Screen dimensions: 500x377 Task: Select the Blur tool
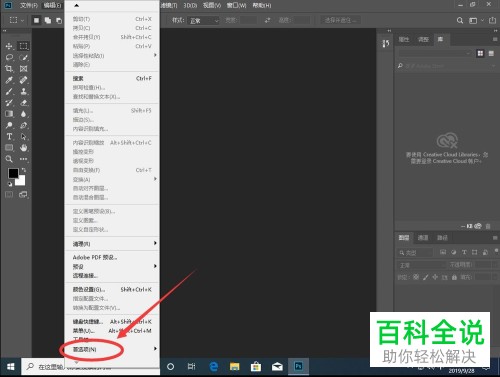pyautogui.click(x=23, y=114)
